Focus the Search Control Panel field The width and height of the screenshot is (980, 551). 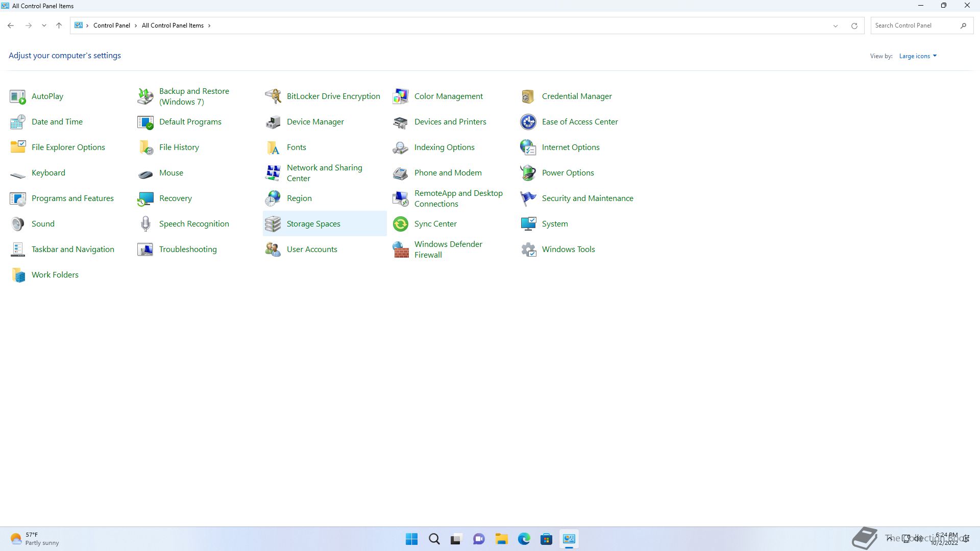[x=922, y=26]
